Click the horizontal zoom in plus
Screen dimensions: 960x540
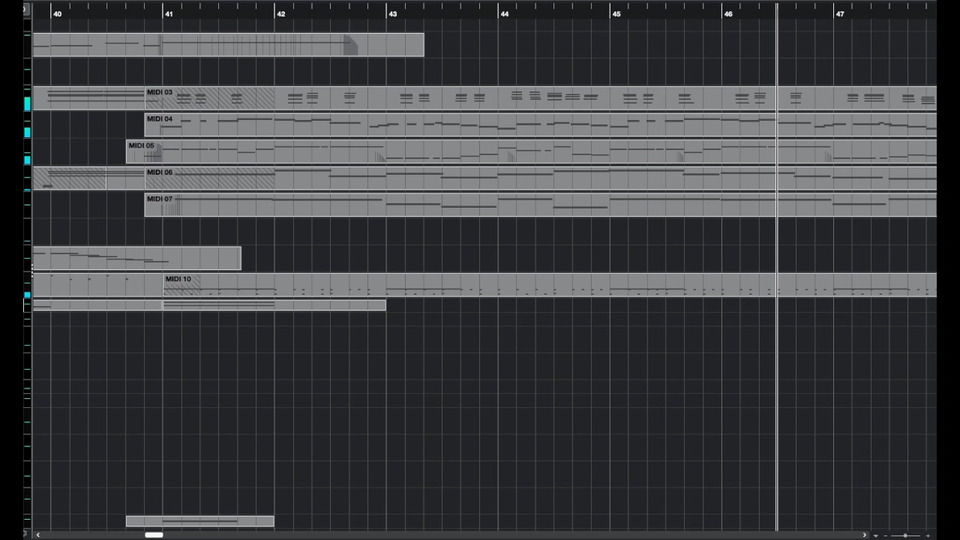(x=928, y=536)
